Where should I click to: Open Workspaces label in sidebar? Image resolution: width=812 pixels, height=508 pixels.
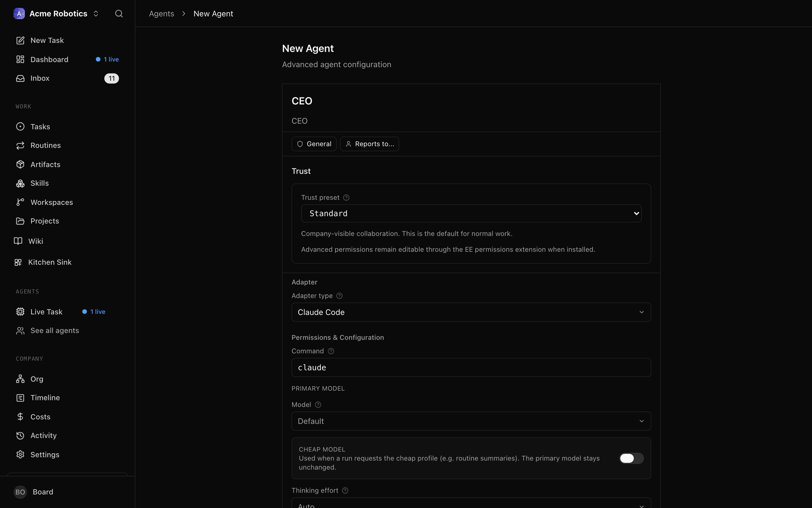pos(52,202)
